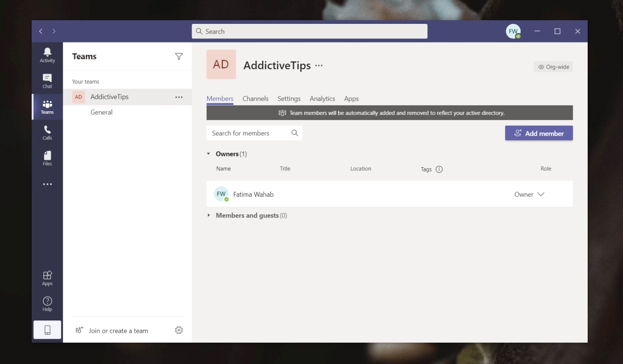Switch to the Members tab

click(x=220, y=99)
